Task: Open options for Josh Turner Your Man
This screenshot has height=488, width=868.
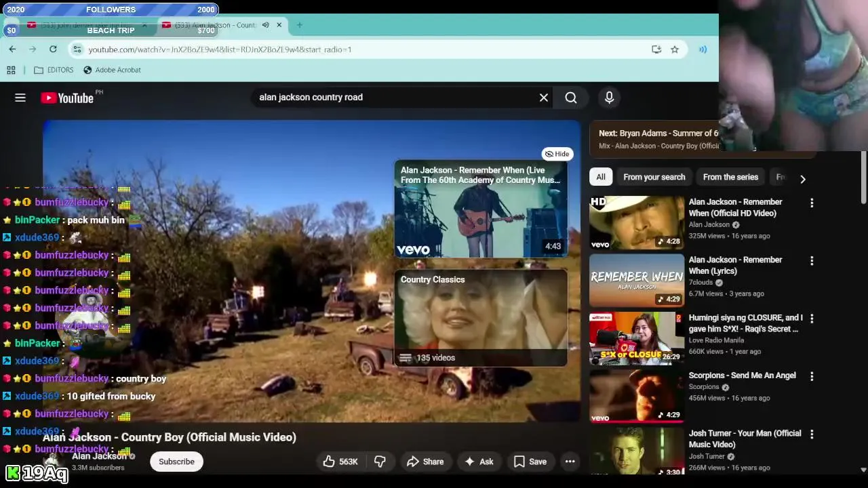Action: click(x=812, y=434)
